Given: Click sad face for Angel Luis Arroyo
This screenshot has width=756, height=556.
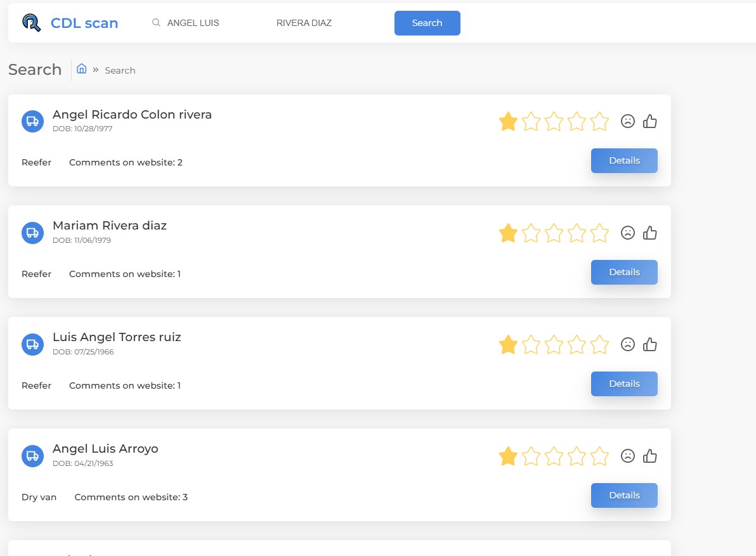Looking at the screenshot, I should pos(628,456).
